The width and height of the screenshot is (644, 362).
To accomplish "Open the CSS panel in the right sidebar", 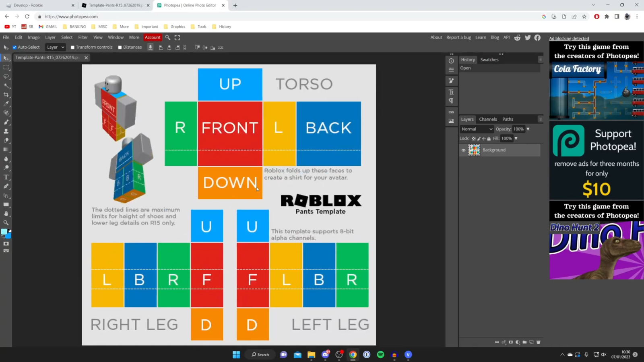I will coord(451,111).
